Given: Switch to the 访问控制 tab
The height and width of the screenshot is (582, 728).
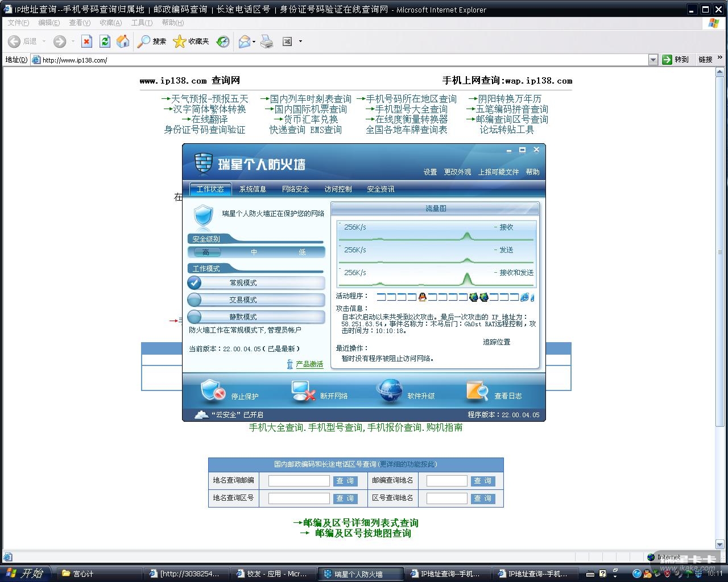Looking at the screenshot, I should 338,189.
